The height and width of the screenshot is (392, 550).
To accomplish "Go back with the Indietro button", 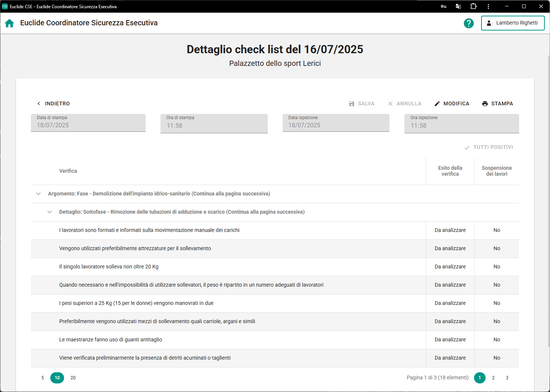I will click(53, 104).
